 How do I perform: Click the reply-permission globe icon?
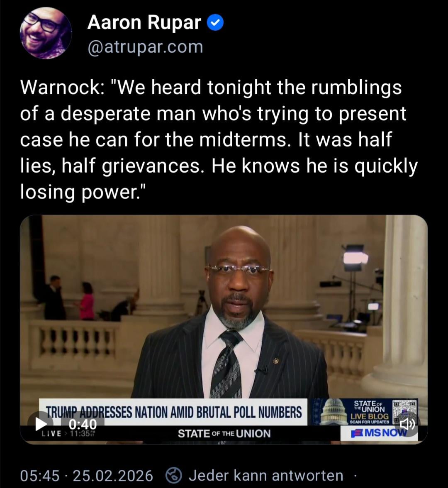click(x=173, y=476)
